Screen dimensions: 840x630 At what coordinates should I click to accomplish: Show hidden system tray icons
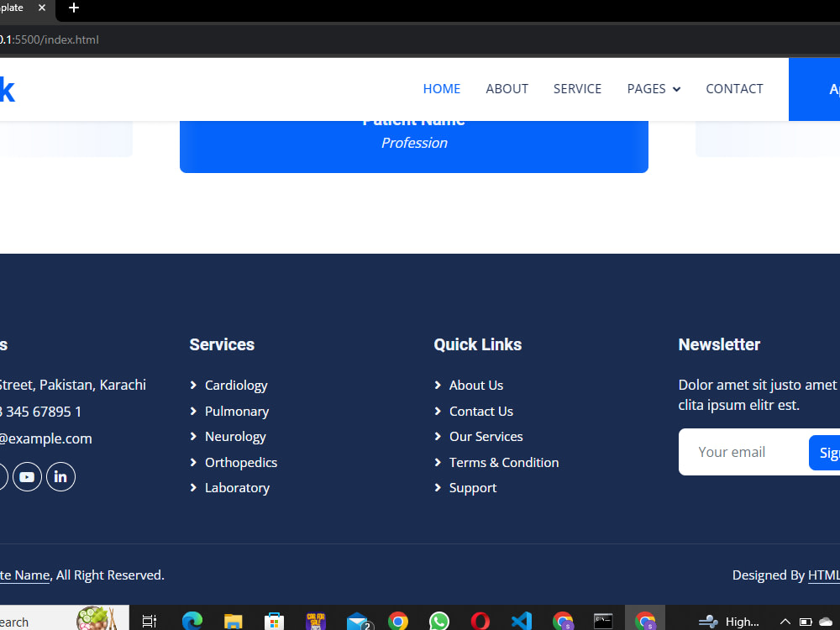(785, 622)
